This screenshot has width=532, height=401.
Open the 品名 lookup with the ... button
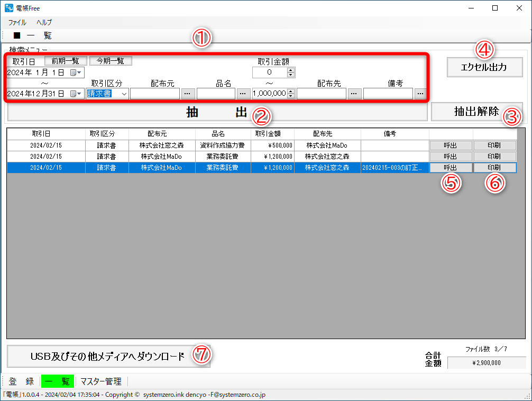pos(243,94)
